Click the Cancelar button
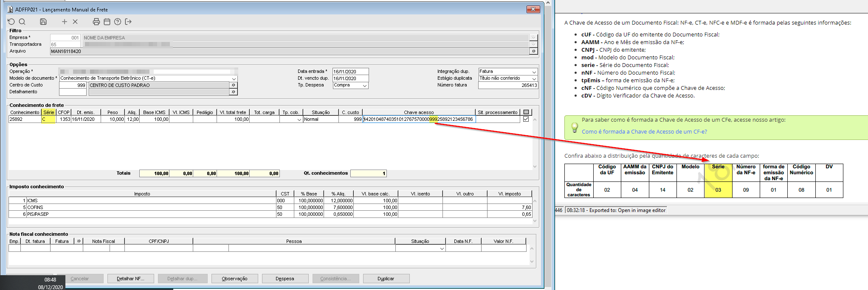 80,279
